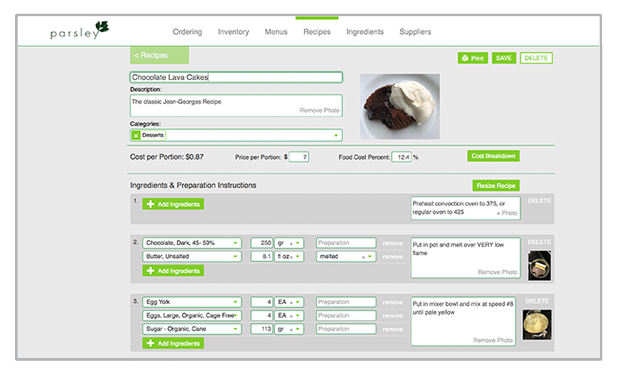Clear the melted preparation value
This screenshot has width=622, height=378.
(363, 257)
